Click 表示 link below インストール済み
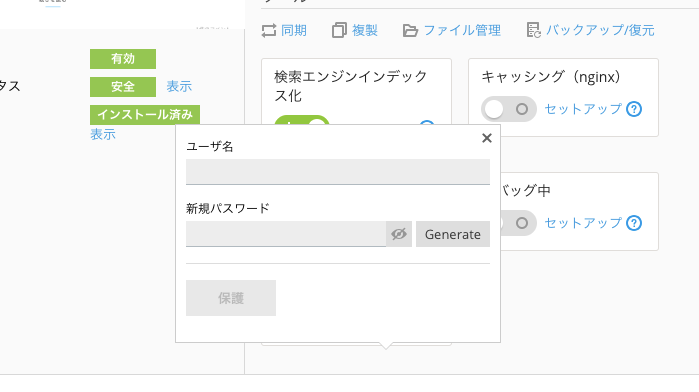Viewport: 699px width, 392px height. 103,134
